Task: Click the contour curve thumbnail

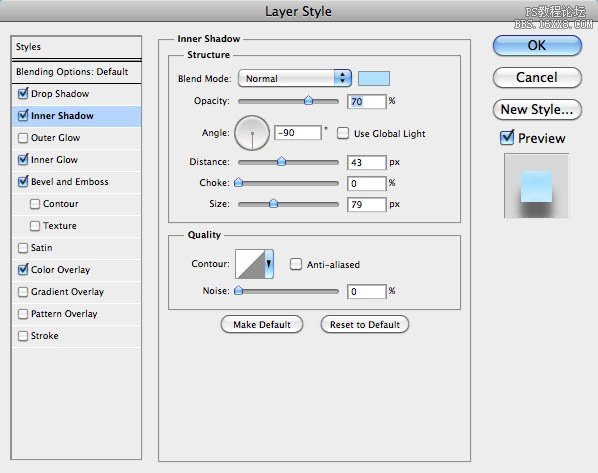Action: (x=250, y=264)
